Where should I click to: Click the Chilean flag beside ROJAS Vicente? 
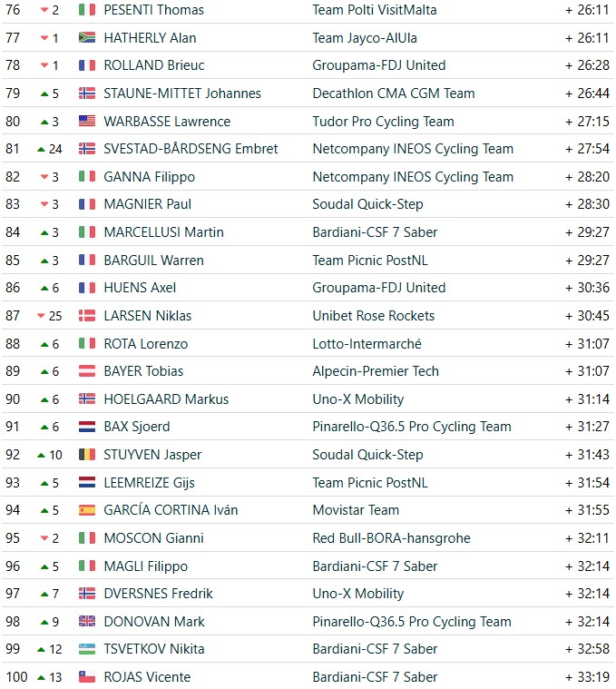tap(87, 676)
